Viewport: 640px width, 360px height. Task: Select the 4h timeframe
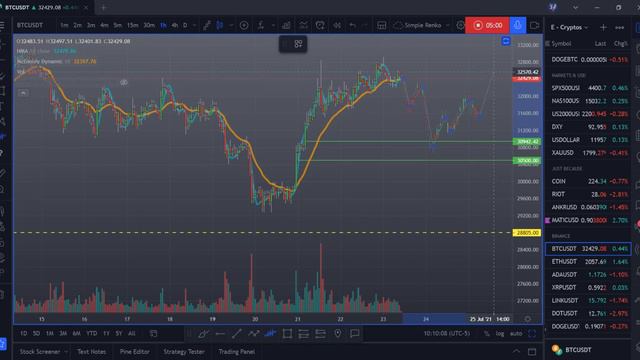pyautogui.click(x=175, y=25)
